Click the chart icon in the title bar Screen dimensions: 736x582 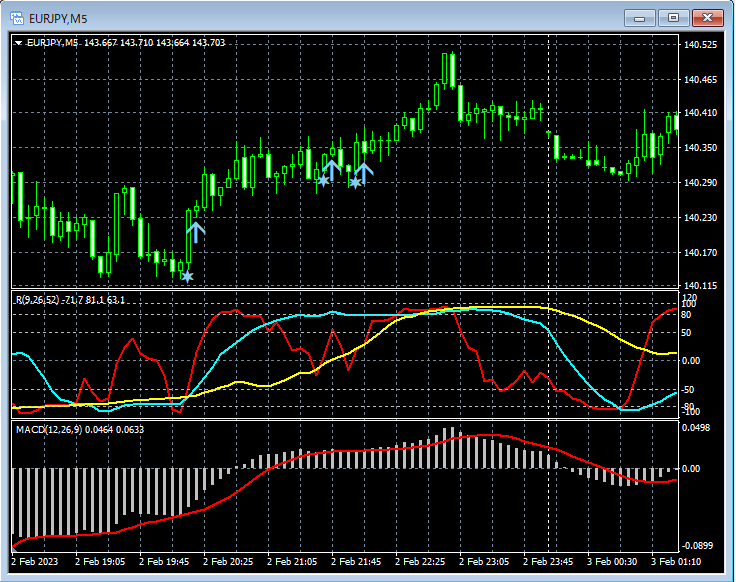(x=16, y=17)
